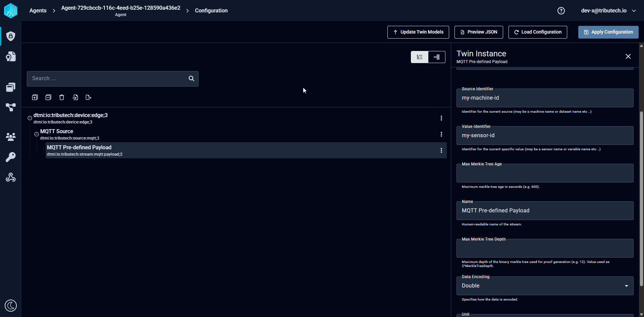Switch to tree list view
Screen dimensions: 644x317
coord(420,57)
